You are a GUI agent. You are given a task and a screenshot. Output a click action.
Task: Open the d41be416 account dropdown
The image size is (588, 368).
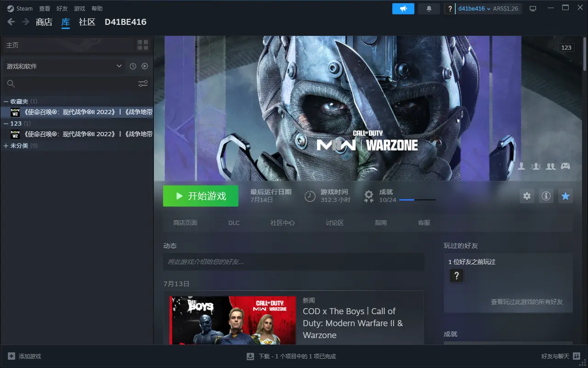(x=475, y=9)
